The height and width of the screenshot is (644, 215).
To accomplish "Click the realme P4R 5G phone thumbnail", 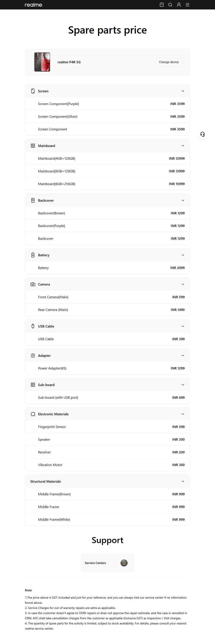I will [42, 62].
